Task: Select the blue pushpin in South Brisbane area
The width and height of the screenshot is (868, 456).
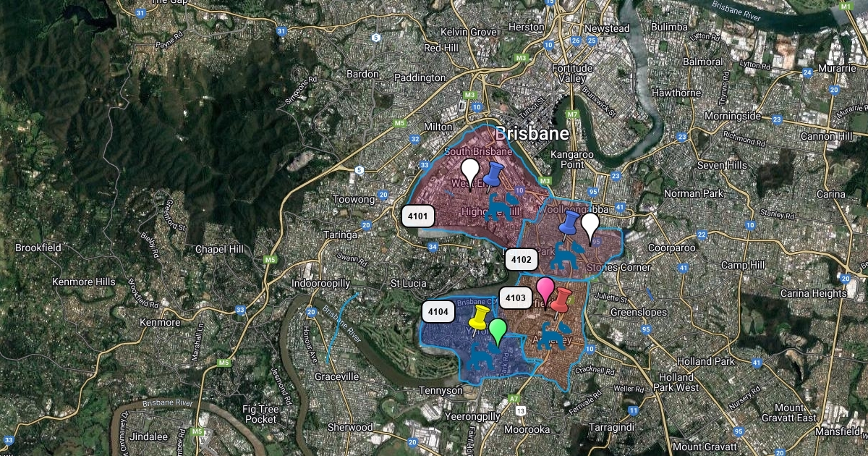Action: coord(495,174)
